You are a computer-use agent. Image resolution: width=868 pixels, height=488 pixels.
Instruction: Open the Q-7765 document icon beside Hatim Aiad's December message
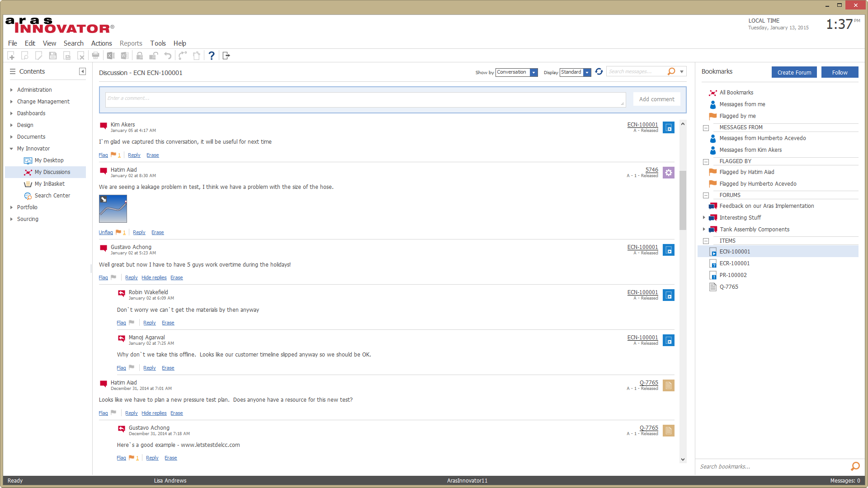tap(668, 385)
